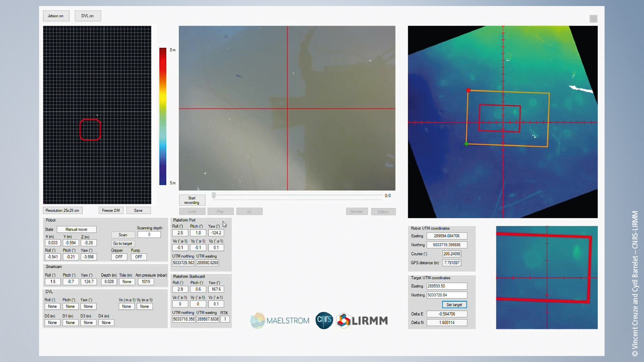Click the playback slider handle
644x362 pixels.
[214, 195]
